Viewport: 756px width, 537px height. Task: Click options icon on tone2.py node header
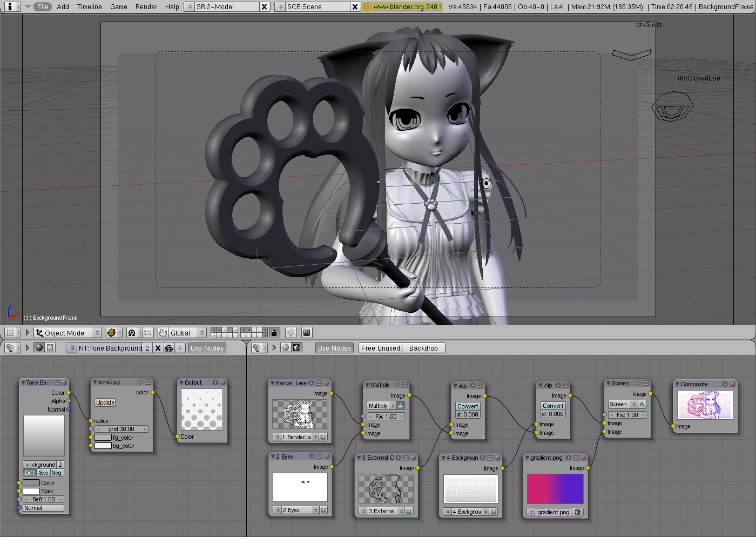point(148,382)
